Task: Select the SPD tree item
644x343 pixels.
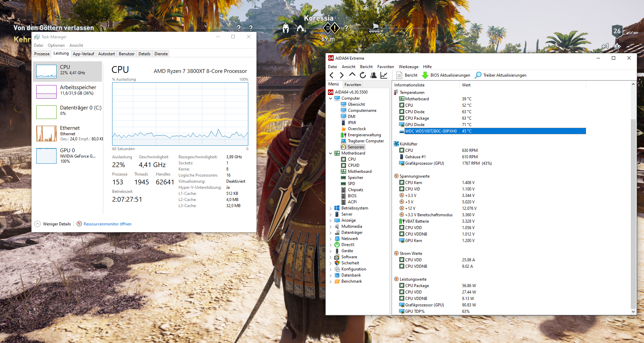Action: click(348, 184)
